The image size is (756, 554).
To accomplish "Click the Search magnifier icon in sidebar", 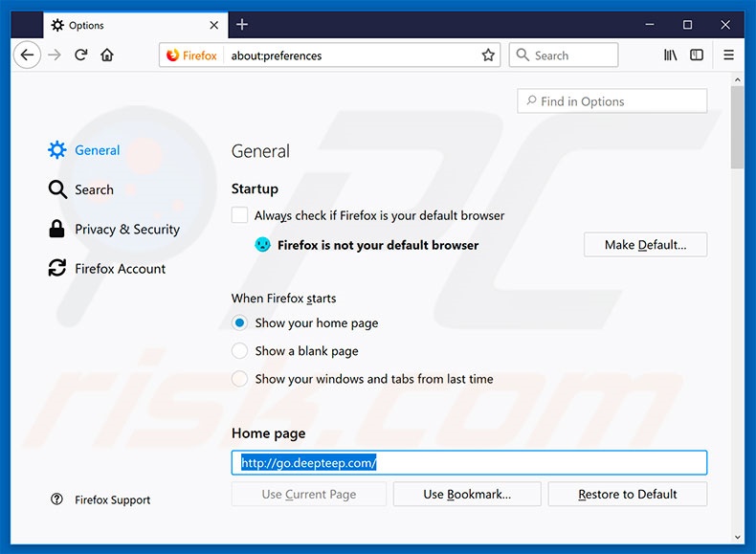I will click(57, 189).
